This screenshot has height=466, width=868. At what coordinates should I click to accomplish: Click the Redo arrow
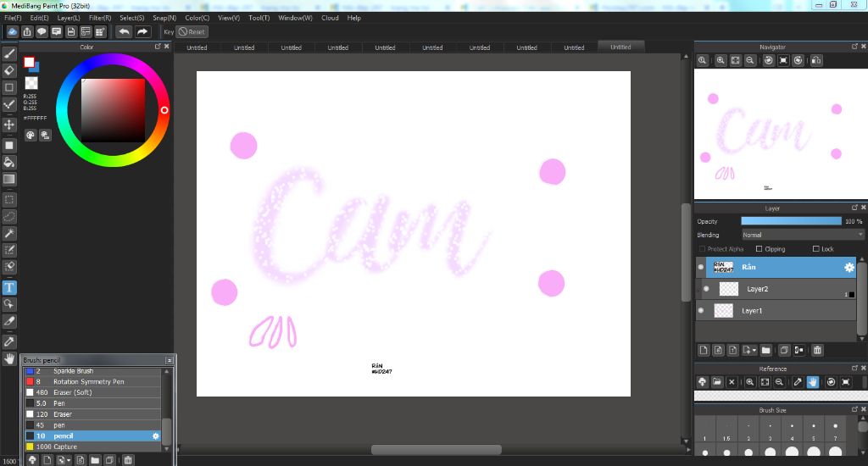click(x=142, y=32)
